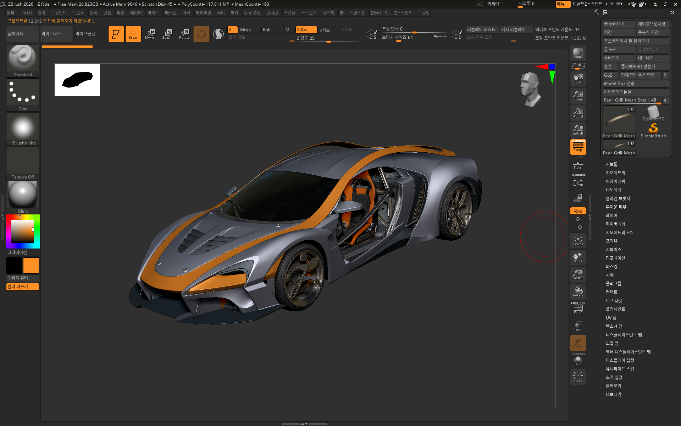This screenshot has height=426, width=681.
Task: Switch to the Scale transform tool
Action: (167, 34)
